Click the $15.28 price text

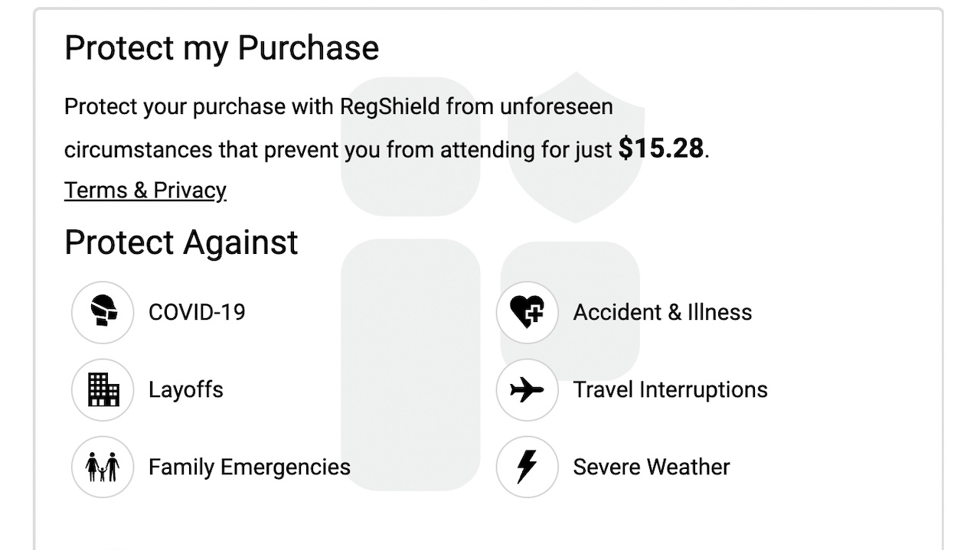[x=661, y=148]
